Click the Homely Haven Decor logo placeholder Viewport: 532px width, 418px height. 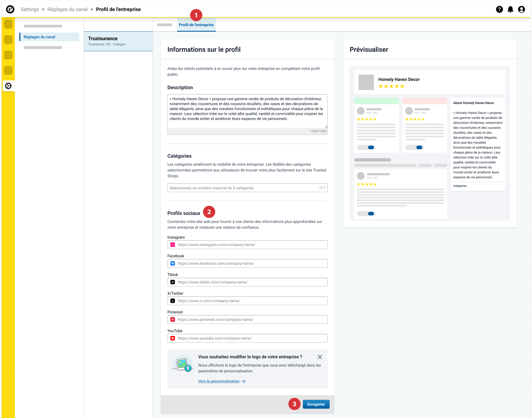click(x=366, y=82)
